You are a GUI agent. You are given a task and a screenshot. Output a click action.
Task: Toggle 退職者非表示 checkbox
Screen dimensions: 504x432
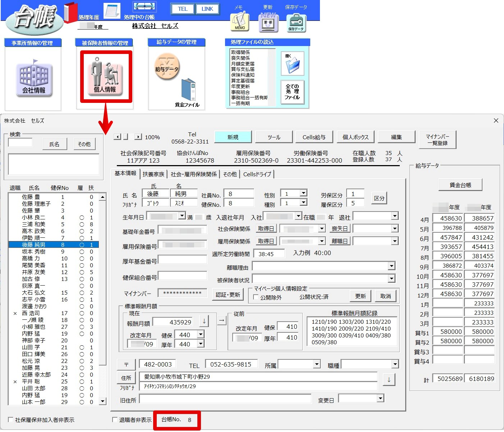115,420
